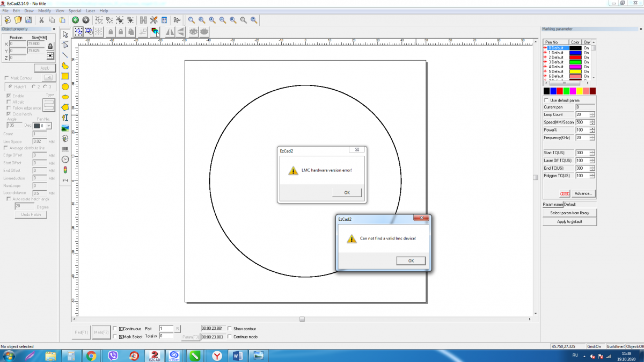The width and height of the screenshot is (644, 362).
Task: Select the Curve draw tool
Action: coord(65,66)
